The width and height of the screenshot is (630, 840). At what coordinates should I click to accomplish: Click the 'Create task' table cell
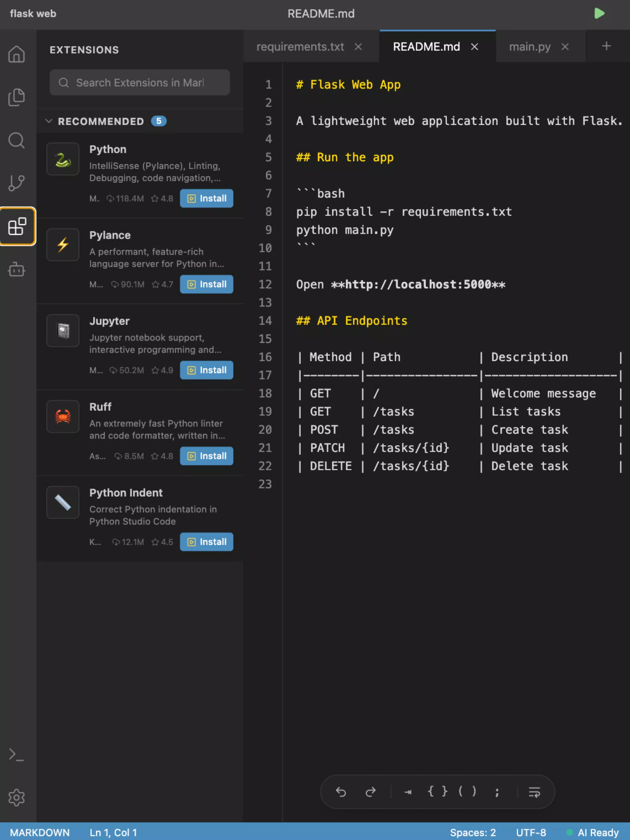(530, 430)
